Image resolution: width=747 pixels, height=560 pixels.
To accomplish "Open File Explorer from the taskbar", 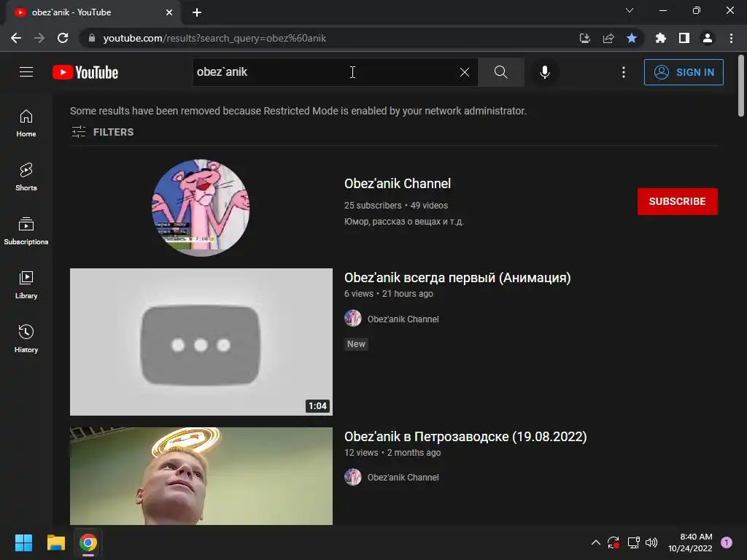I will (55, 542).
